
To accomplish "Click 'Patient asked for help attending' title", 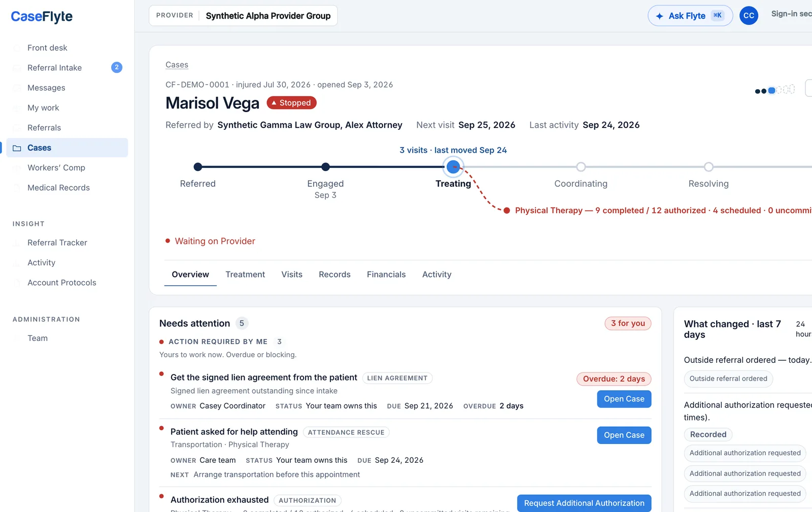I will tap(234, 432).
